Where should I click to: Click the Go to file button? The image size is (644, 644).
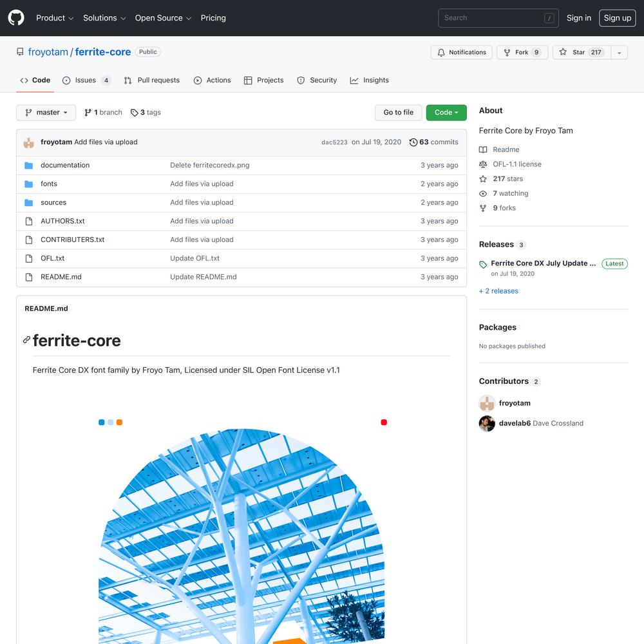pos(398,113)
